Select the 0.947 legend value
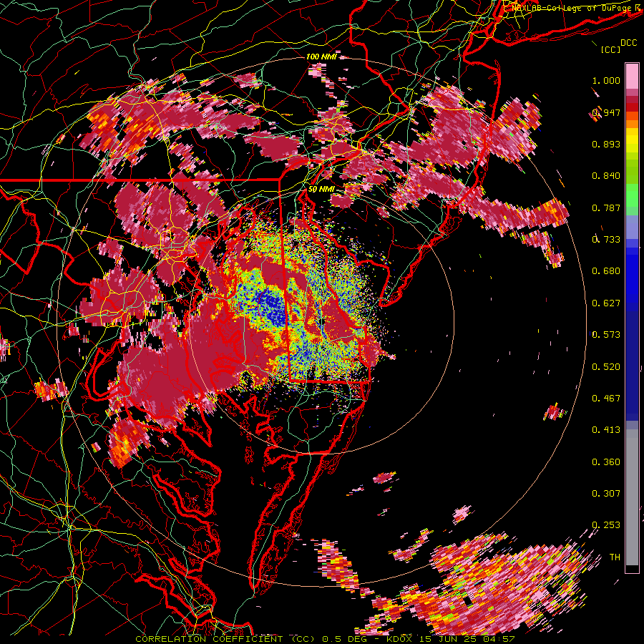The height and width of the screenshot is (644, 644). [606, 112]
